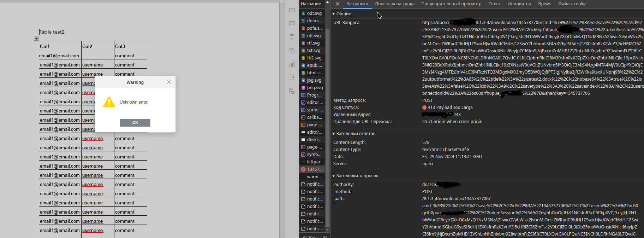Select the fb2.svg request

tap(312, 58)
